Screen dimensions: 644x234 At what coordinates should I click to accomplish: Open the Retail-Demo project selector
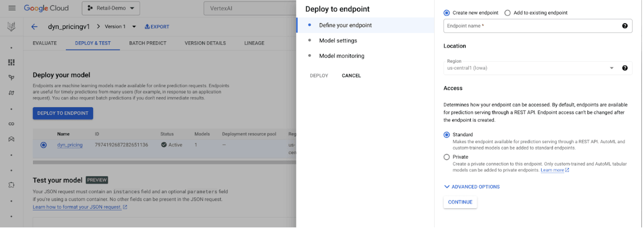click(111, 8)
